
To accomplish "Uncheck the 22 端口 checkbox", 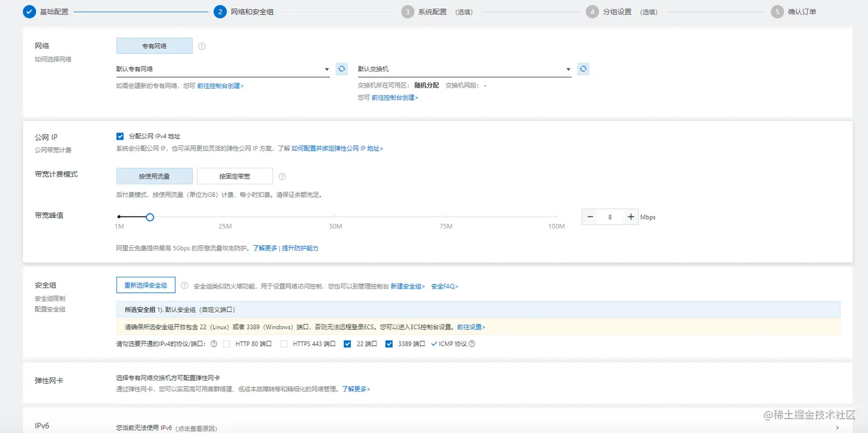I will (x=347, y=344).
